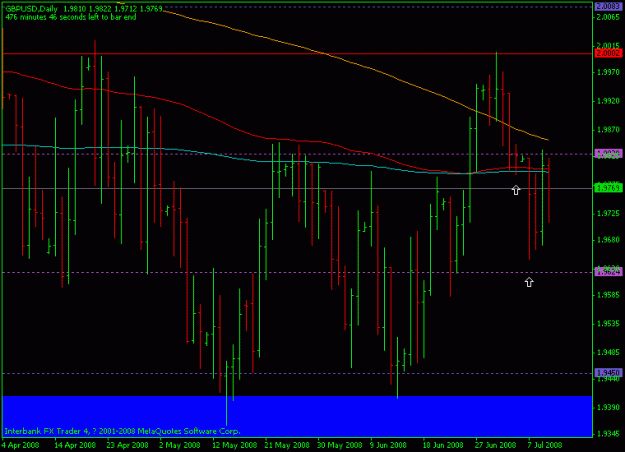
Task: Click the 1.9870 price axis value
Action: click(608, 130)
